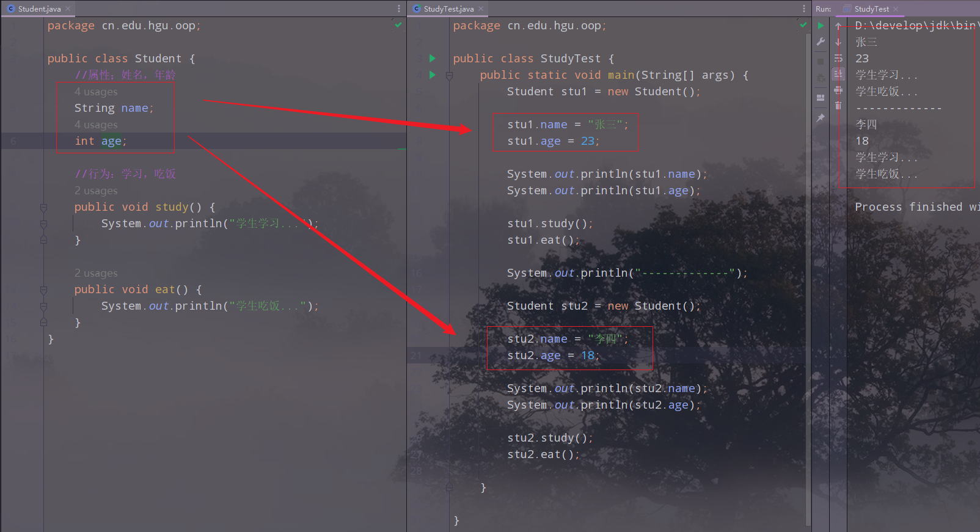The width and height of the screenshot is (980, 532).
Task: Click 'Student stu2 = new Student();' line
Action: (604, 306)
